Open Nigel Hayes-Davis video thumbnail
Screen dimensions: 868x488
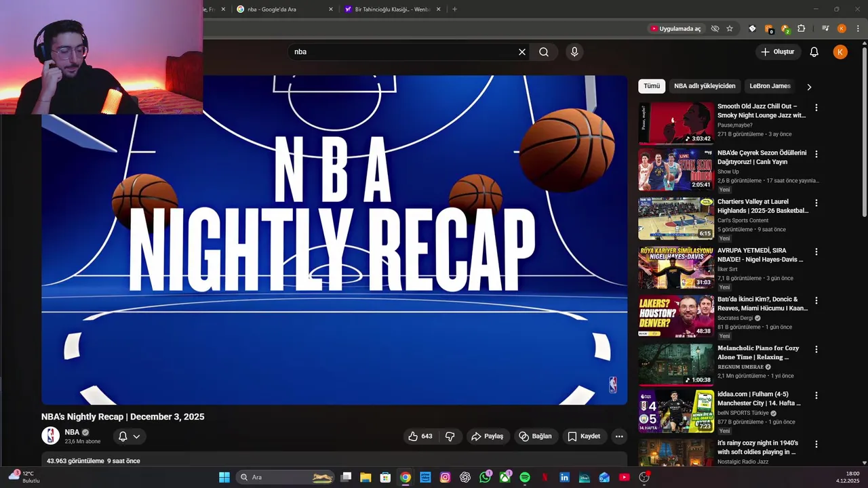click(x=676, y=267)
